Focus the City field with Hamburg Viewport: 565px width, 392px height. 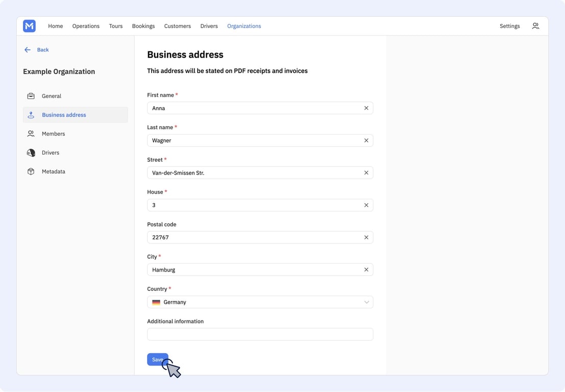260,269
